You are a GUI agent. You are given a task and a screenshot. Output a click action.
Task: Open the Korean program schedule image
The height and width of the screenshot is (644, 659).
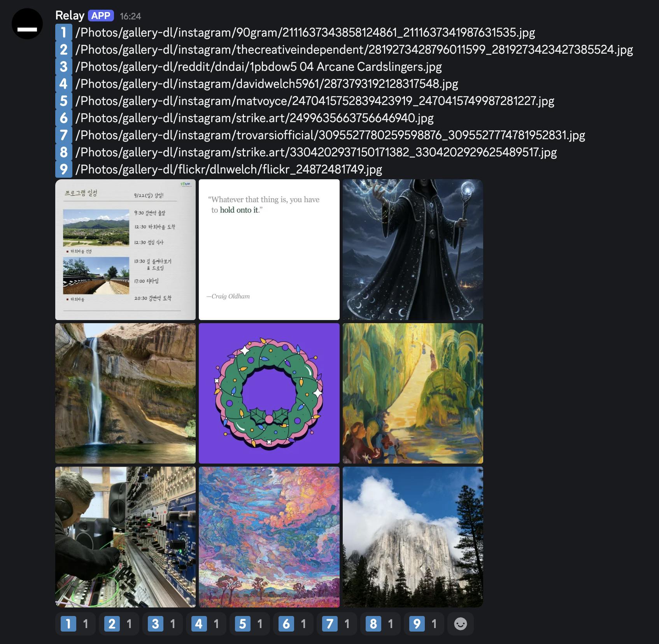125,250
